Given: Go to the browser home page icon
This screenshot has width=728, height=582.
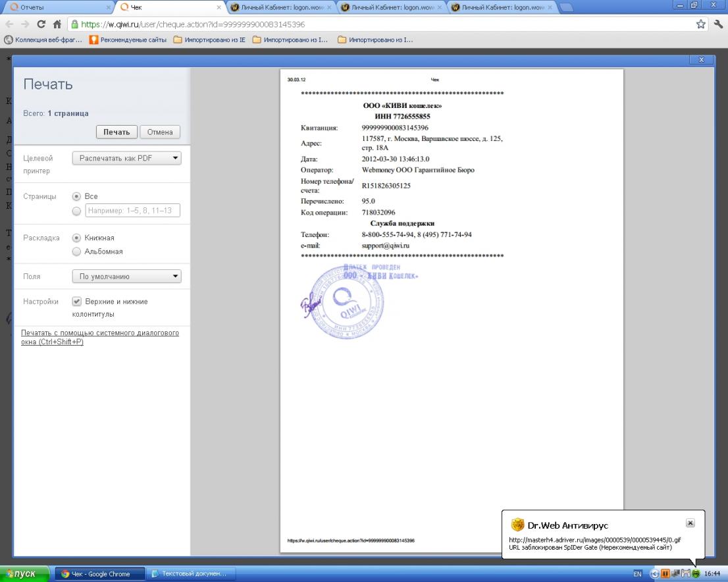Looking at the screenshot, I should point(57,24).
